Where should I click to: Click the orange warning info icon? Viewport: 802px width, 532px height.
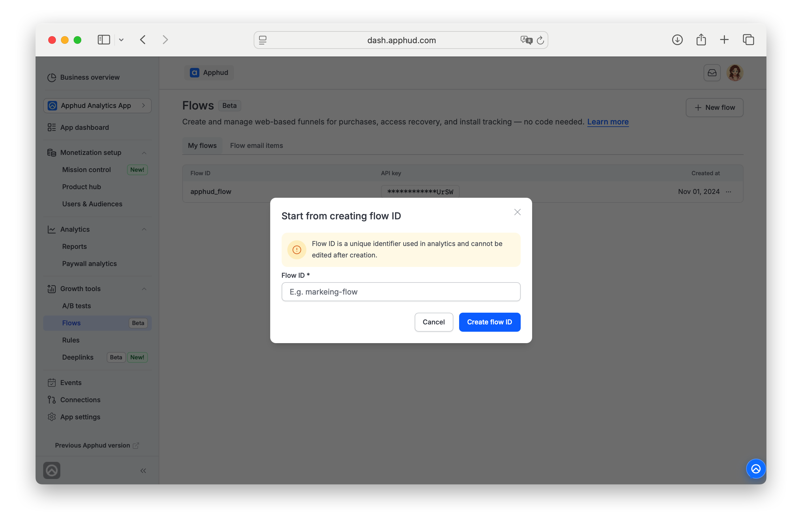tap(297, 249)
